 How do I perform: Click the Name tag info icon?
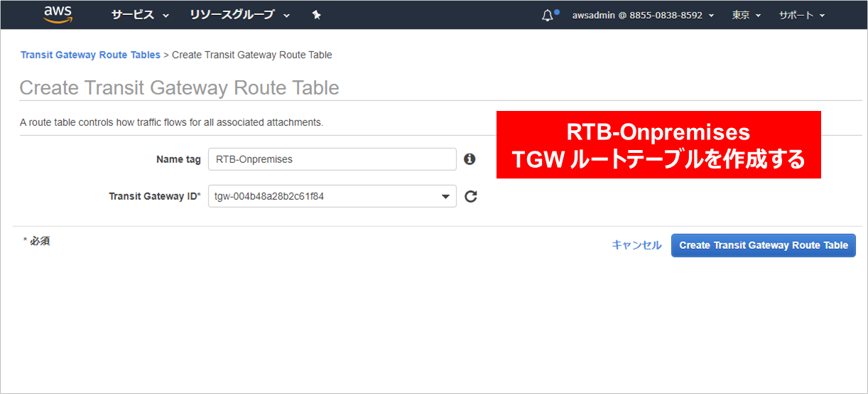click(x=469, y=159)
